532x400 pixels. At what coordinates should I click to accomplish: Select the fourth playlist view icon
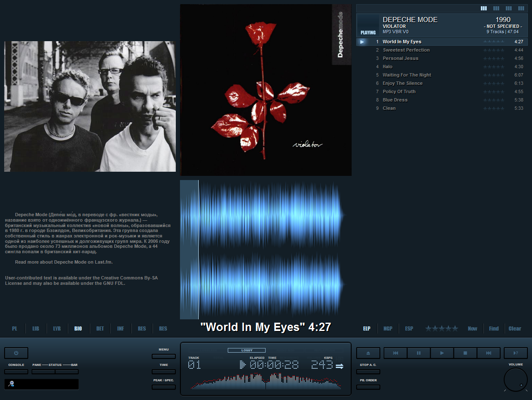(x=521, y=8)
